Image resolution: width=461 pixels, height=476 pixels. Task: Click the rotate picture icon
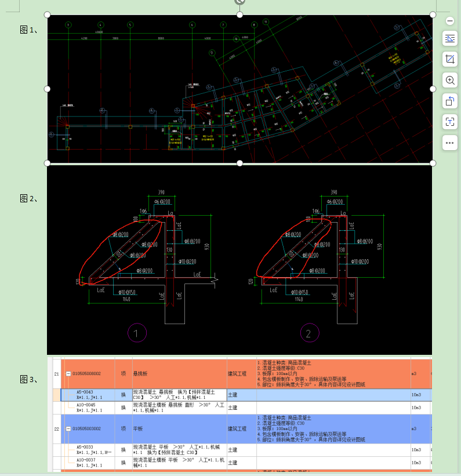click(x=450, y=101)
